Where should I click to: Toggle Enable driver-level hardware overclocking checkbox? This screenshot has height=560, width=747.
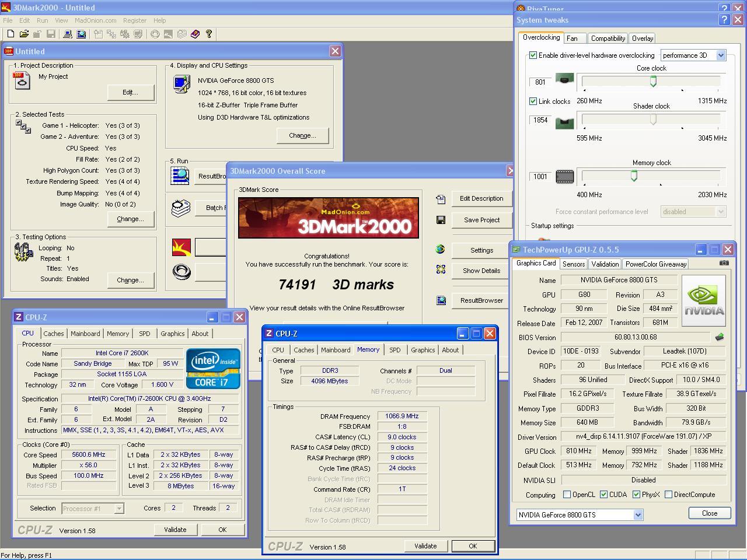533,55
